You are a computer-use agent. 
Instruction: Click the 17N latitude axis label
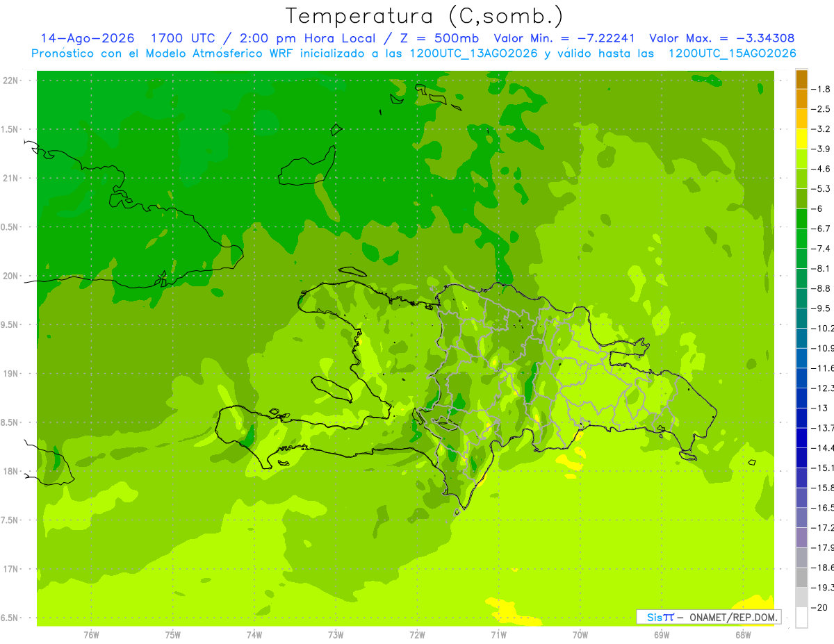click(11, 569)
